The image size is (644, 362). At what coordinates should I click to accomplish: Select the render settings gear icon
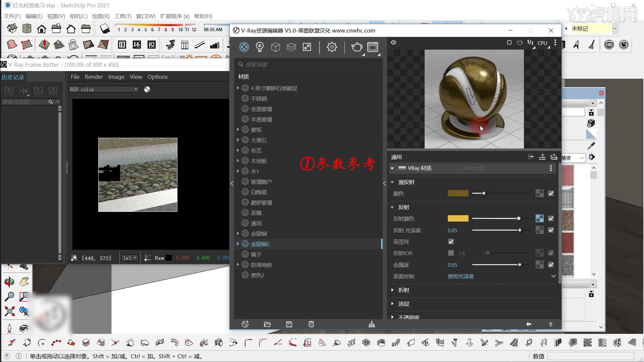coord(331,47)
